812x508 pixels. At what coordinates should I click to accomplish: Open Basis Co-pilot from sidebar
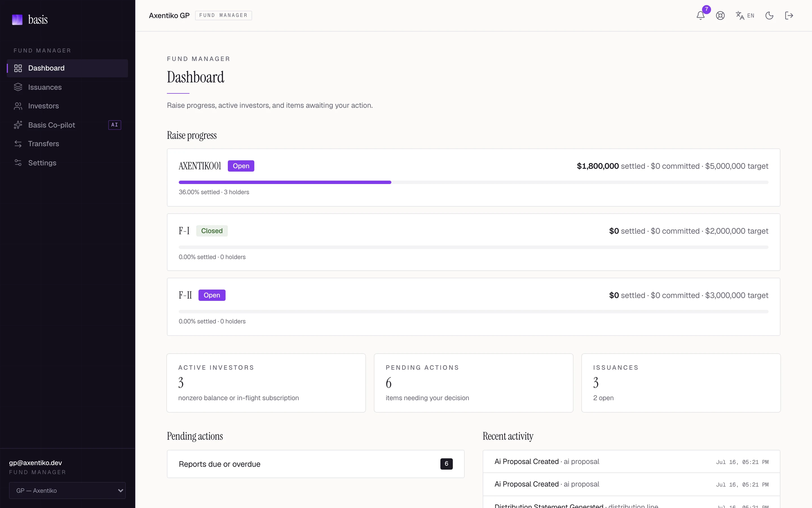(67, 125)
